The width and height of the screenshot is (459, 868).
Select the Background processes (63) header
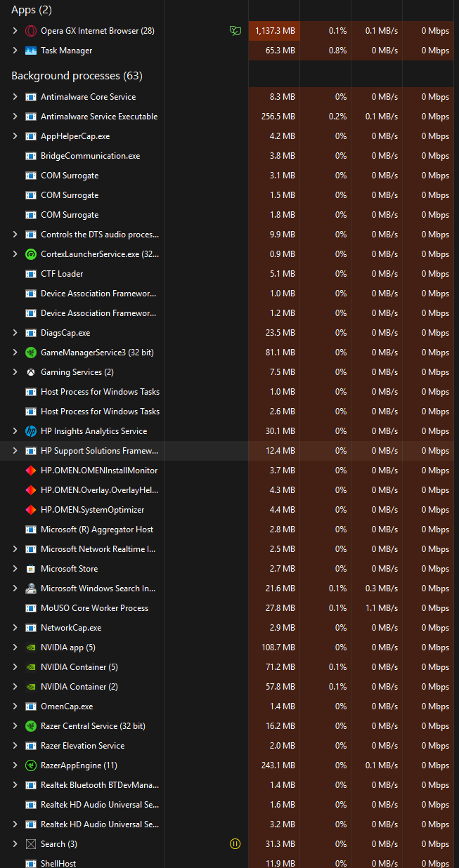tap(77, 76)
